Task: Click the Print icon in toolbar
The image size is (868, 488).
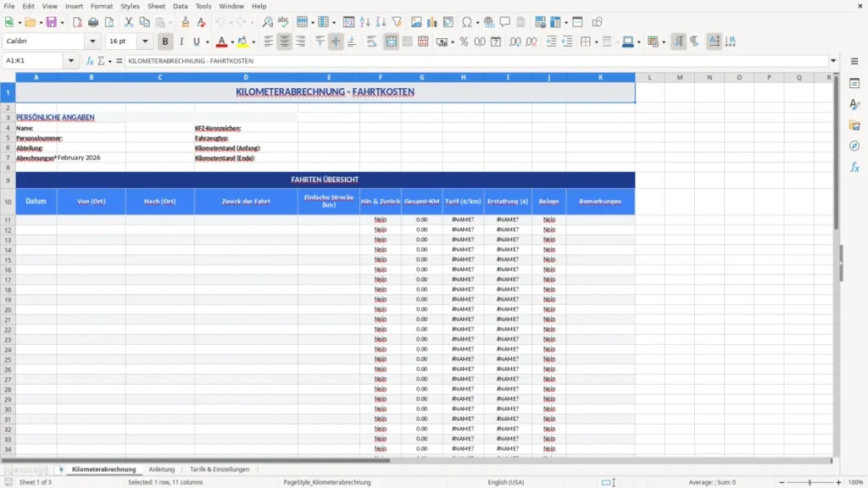Action: coord(93,22)
